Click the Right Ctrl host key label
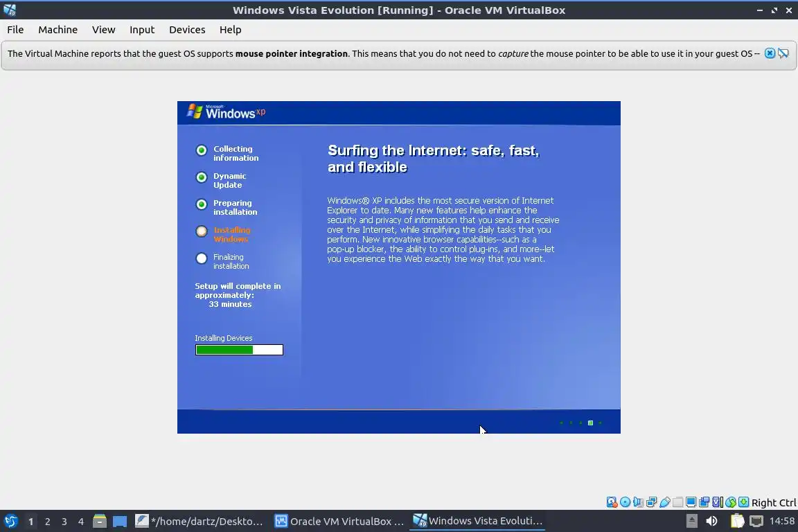Viewport: 798px width, 532px height. [774, 503]
